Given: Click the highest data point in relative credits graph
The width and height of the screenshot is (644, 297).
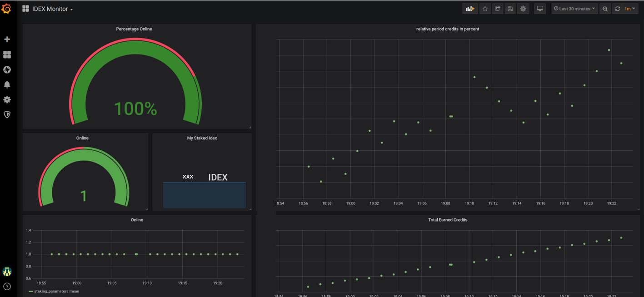Looking at the screenshot, I should pos(609,50).
